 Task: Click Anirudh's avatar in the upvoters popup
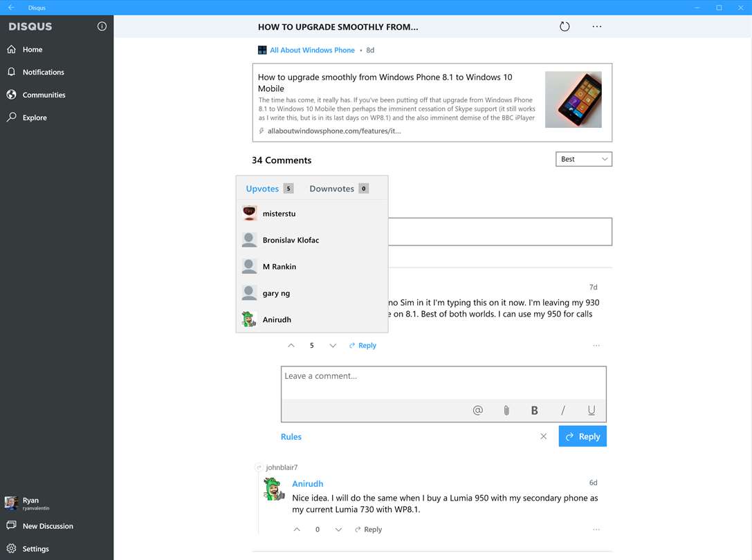[249, 319]
